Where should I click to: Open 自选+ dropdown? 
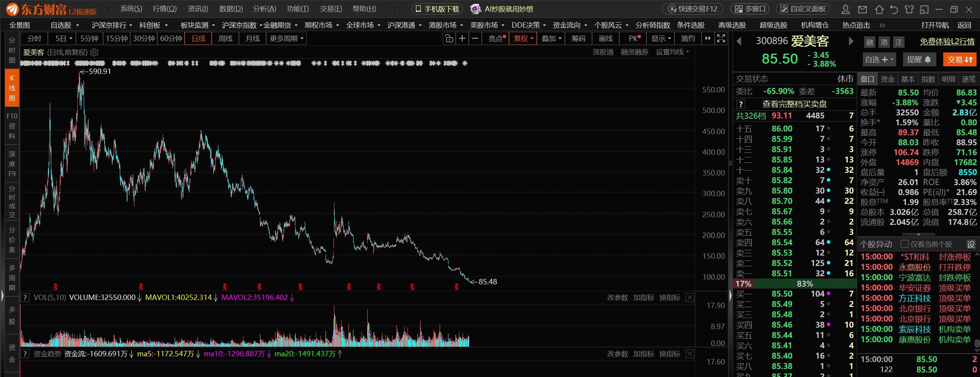(879, 60)
